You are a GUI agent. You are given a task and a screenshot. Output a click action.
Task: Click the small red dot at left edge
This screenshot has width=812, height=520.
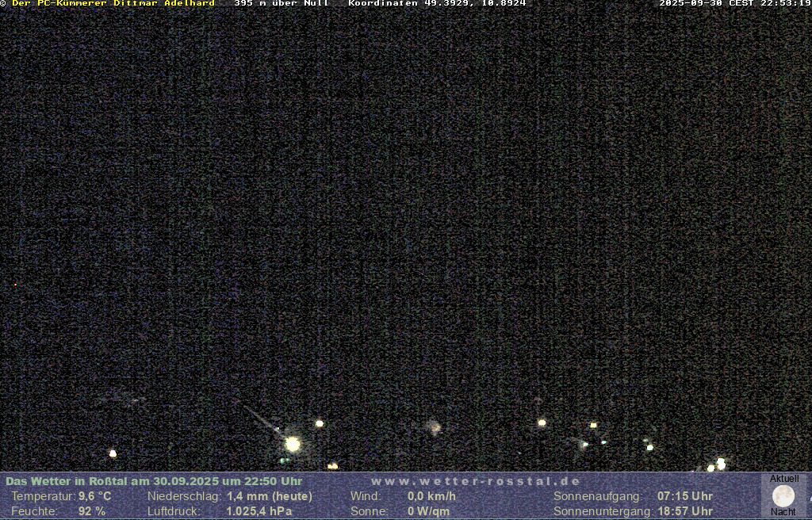(15, 285)
